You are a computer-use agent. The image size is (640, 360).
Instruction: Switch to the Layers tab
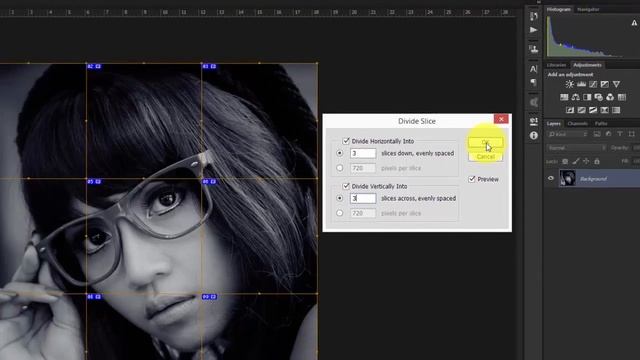click(x=554, y=123)
